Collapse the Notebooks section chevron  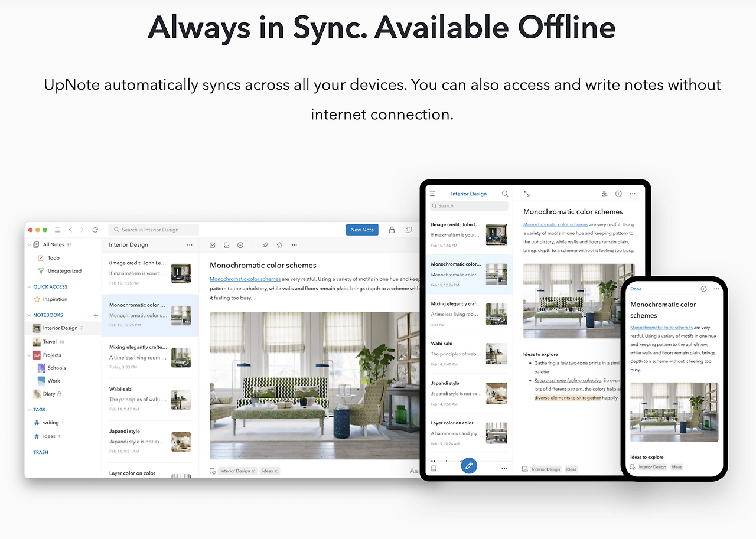pos(30,315)
